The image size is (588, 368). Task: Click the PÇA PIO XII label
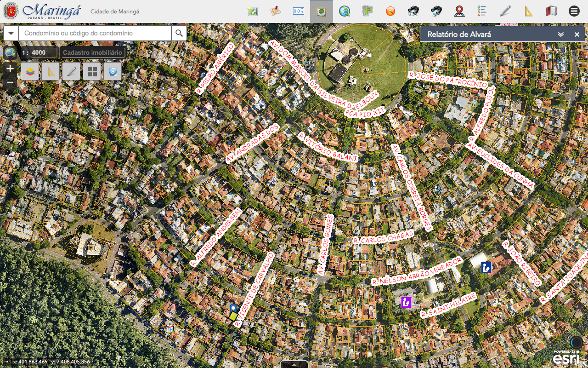365,113
